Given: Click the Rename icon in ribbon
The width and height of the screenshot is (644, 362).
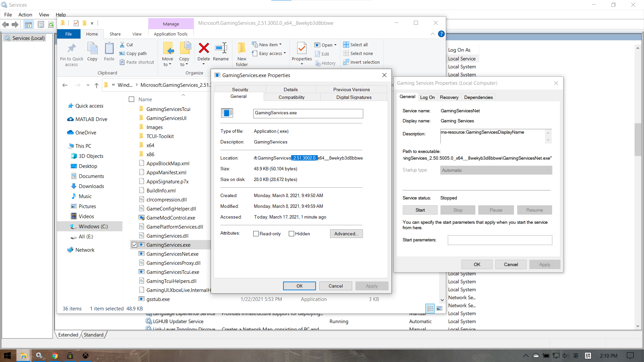Looking at the screenshot, I should point(221,49).
